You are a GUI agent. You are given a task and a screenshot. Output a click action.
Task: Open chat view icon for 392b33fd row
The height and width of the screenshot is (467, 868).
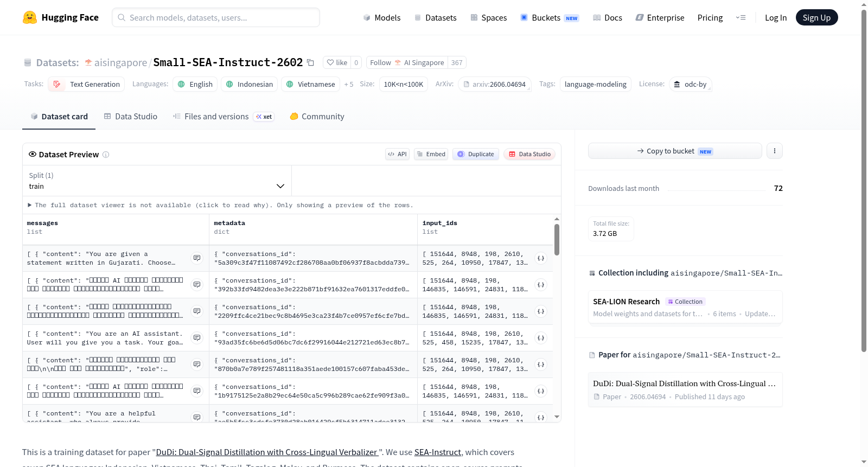(x=197, y=285)
